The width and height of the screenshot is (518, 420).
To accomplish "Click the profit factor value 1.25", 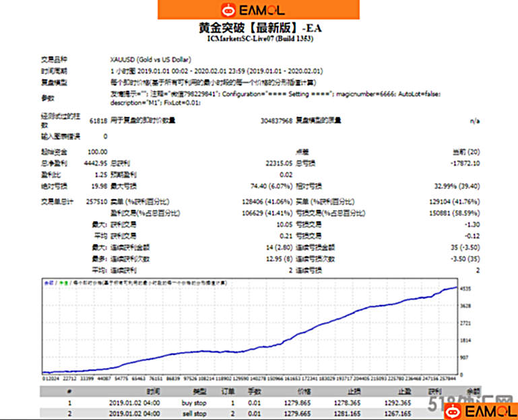I will 101,175.
